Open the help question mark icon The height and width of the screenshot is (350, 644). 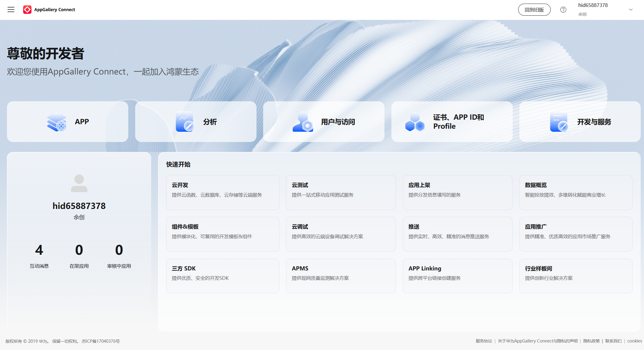(563, 9)
